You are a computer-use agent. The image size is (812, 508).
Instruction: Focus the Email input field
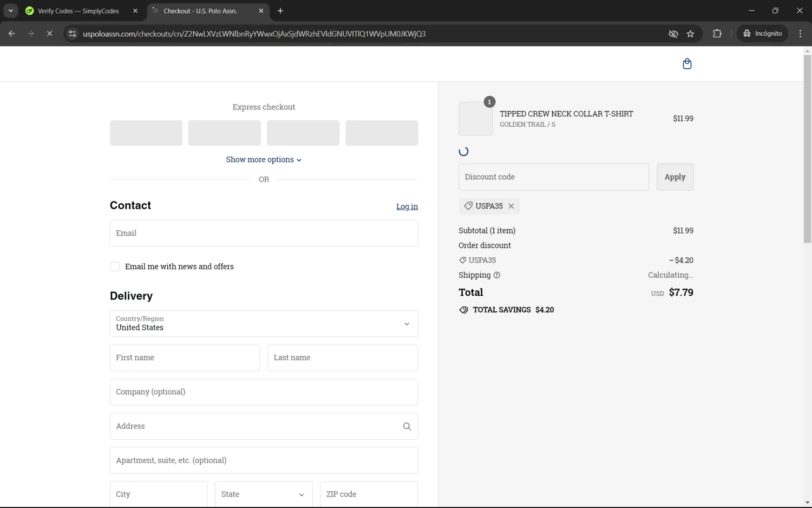pos(264,233)
